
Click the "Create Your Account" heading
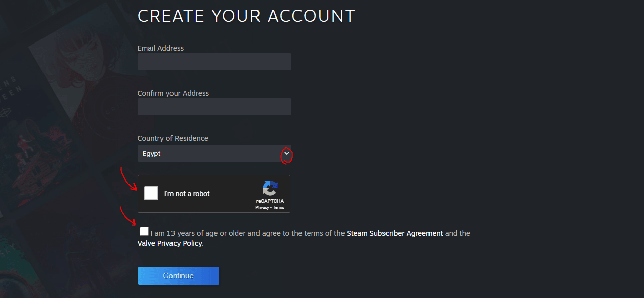pos(246,16)
